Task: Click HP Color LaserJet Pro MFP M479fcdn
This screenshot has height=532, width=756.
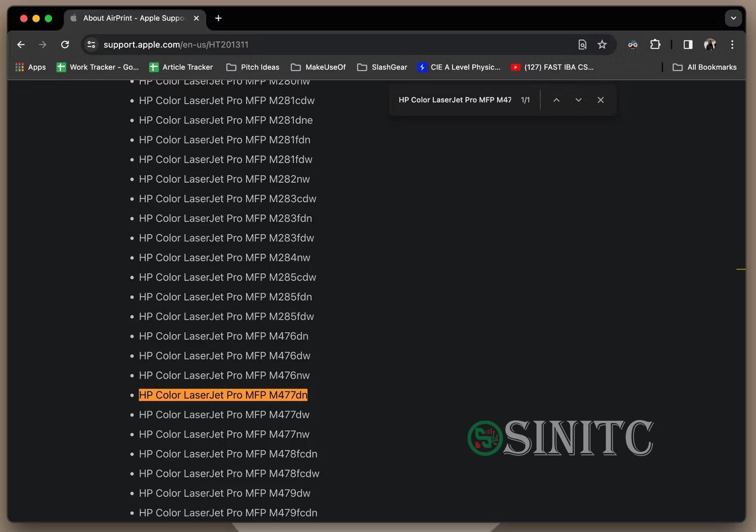Action: [228, 513]
